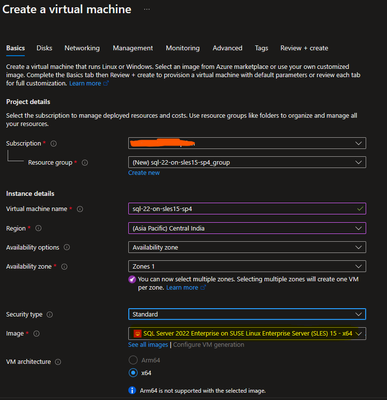Image resolution: width=387 pixels, height=400 pixels.
Task: Click the info icon next to Resource group
Action: (85, 163)
